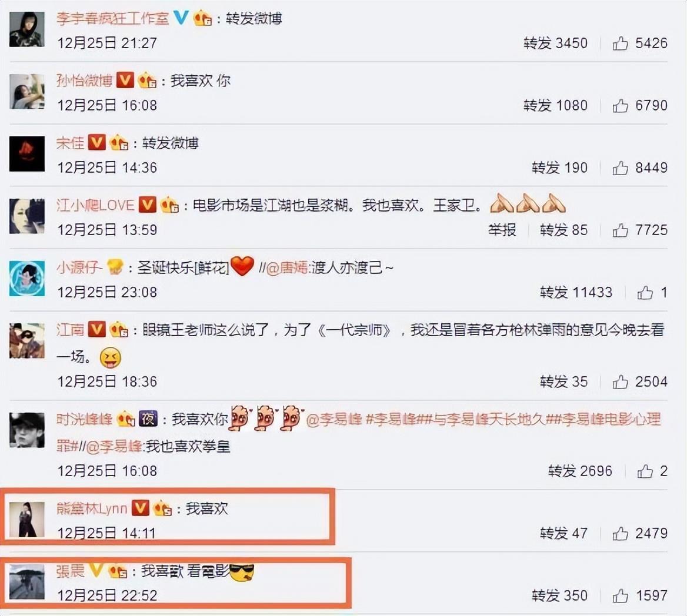Like 宋佳's repost with 8449 likes
Image resolution: width=687 pixels, height=616 pixels.
click(x=620, y=168)
